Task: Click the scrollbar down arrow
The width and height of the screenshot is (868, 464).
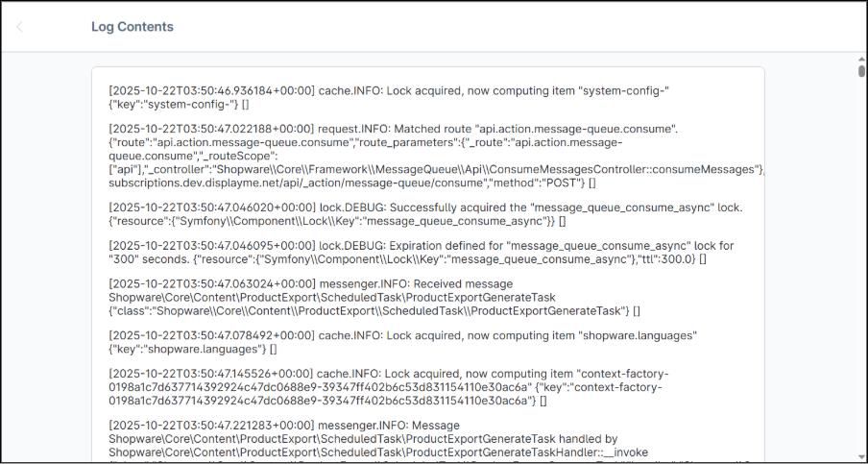Action: 861,456
